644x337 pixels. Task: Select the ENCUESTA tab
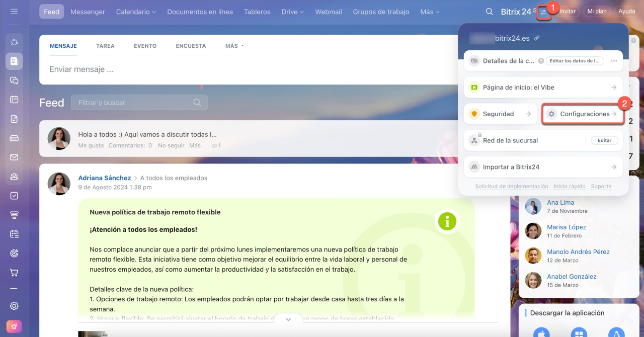pyautogui.click(x=191, y=46)
